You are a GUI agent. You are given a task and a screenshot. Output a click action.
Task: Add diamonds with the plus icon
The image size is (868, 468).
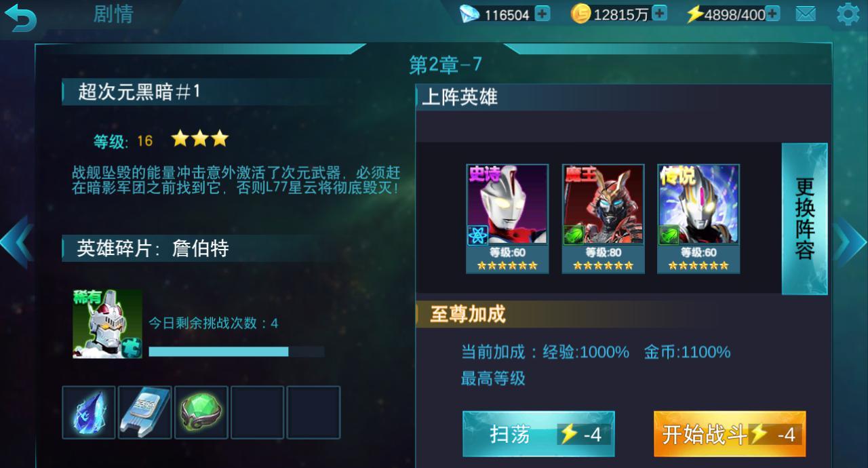542,14
